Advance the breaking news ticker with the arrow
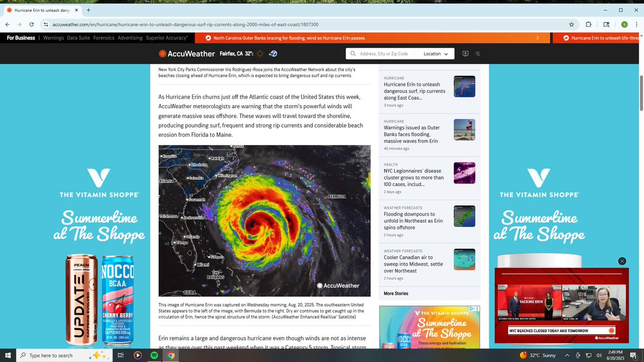644x362 pixels. click(538, 38)
